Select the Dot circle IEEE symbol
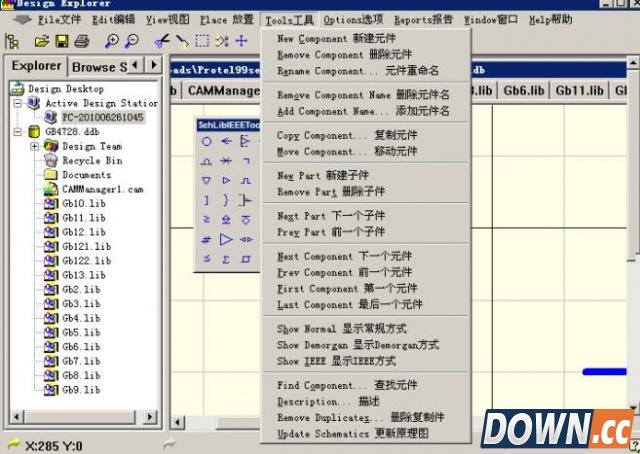The height and width of the screenshot is (454, 640). point(207,141)
